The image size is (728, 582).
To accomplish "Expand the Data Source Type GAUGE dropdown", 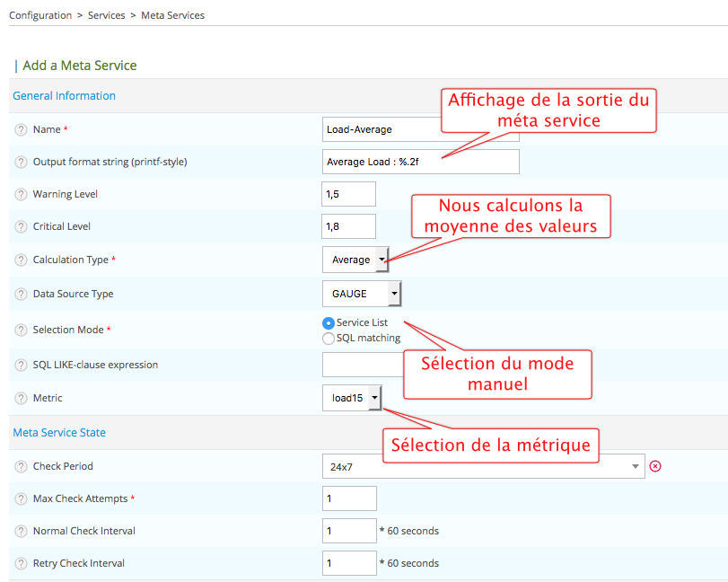I will click(361, 294).
